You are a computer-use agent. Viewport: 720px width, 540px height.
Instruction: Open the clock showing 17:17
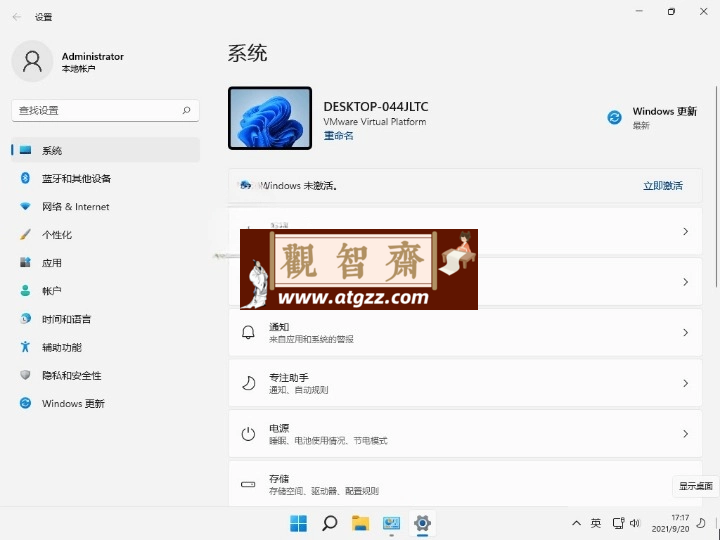pyautogui.click(x=670, y=523)
